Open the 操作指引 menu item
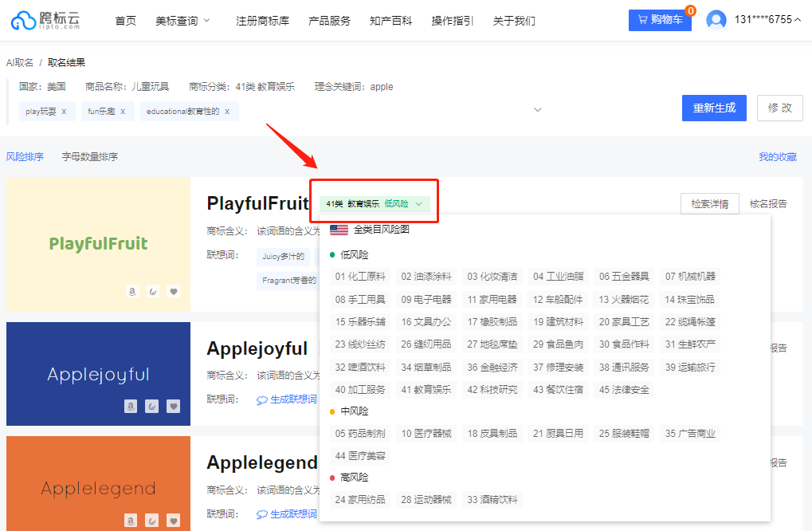Screen dimensions: 812x531 tap(450, 21)
